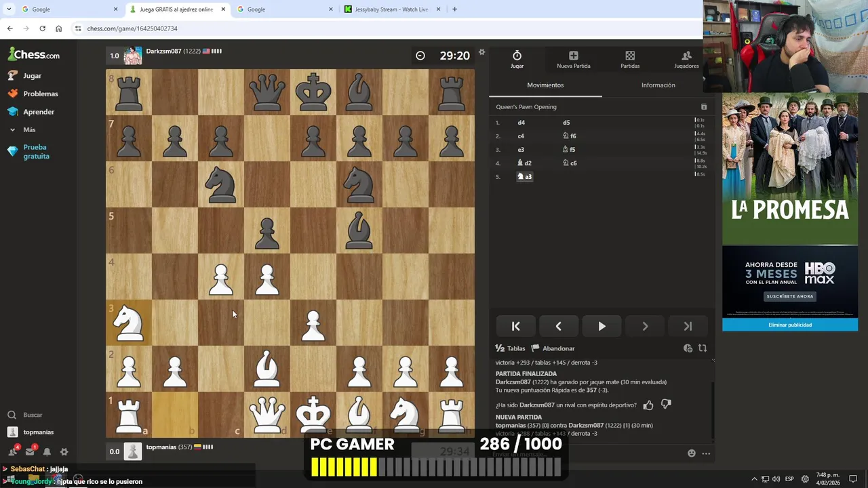
Task: Expand the Más sidebar menu
Action: [29, 129]
